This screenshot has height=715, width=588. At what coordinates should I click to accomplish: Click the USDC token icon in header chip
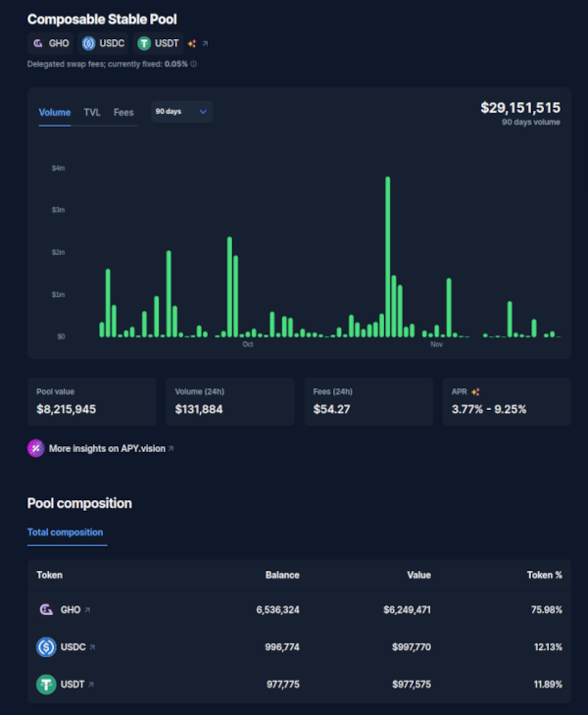88,43
